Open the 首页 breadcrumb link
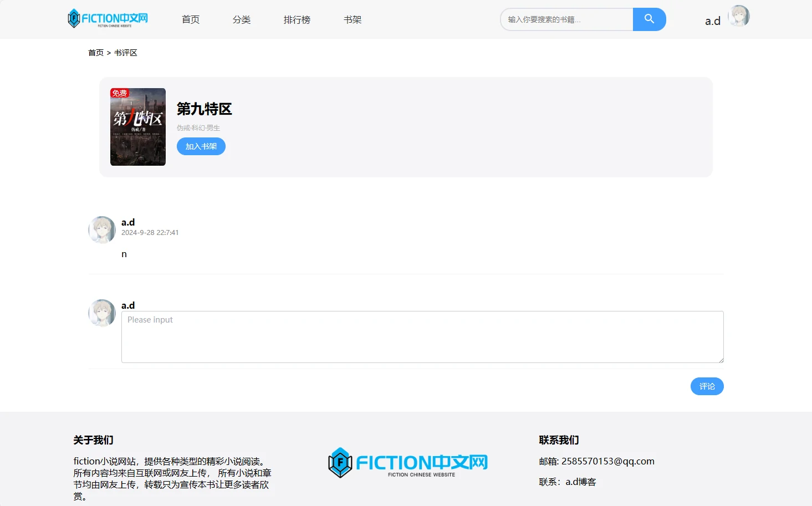The height and width of the screenshot is (506, 812). (x=95, y=52)
